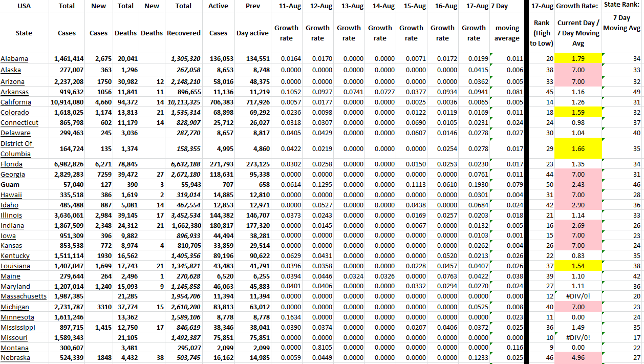This screenshot has width=644, height=364.
Task: Select the Guam row label cell
Action: click(x=9, y=184)
